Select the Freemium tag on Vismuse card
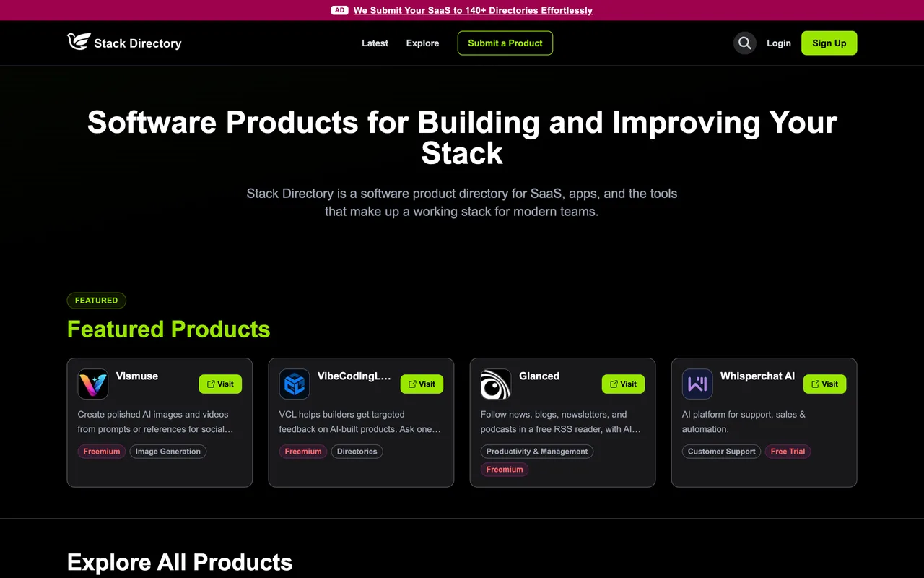This screenshot has height=578, width=924. (x=101, y=452)
